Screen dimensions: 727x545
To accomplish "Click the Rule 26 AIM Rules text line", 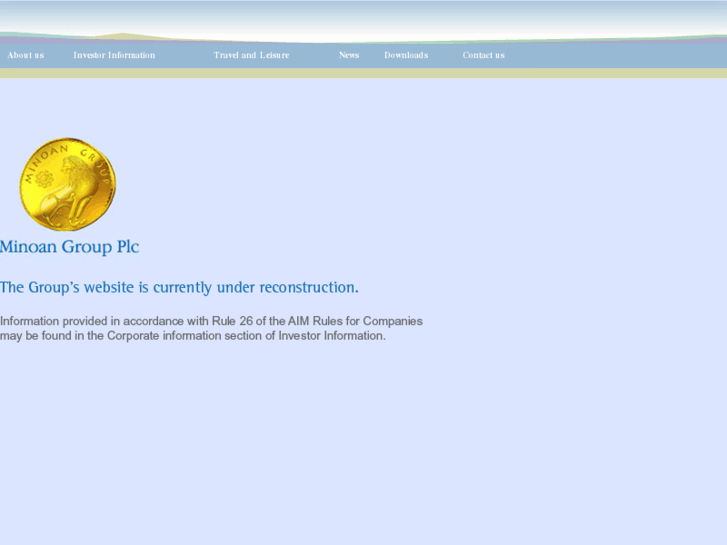I will pos(211,321).
